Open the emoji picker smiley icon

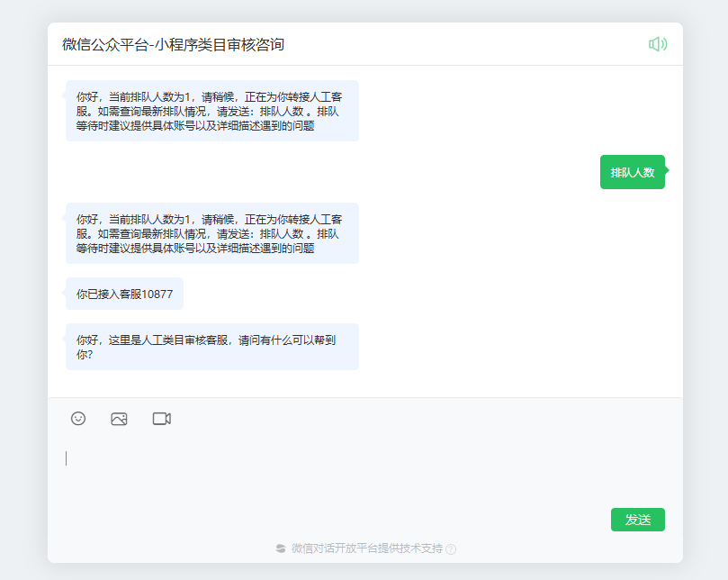tap(78, 419)
